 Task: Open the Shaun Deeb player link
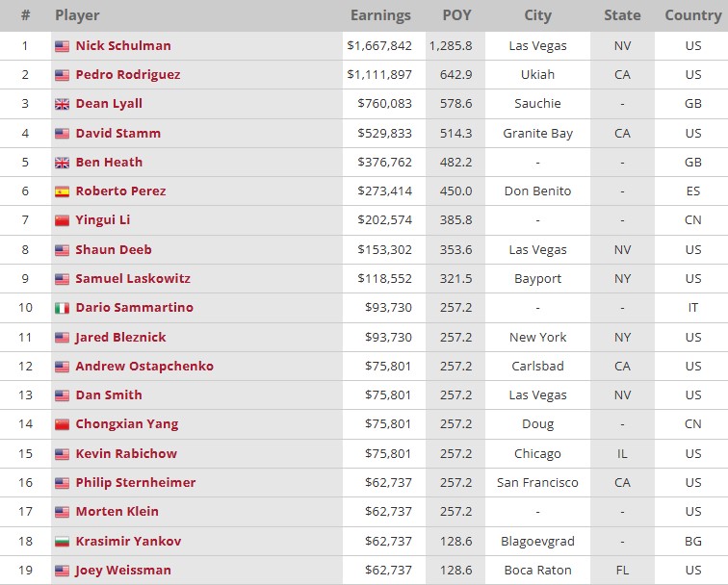[x=114, y=249]
